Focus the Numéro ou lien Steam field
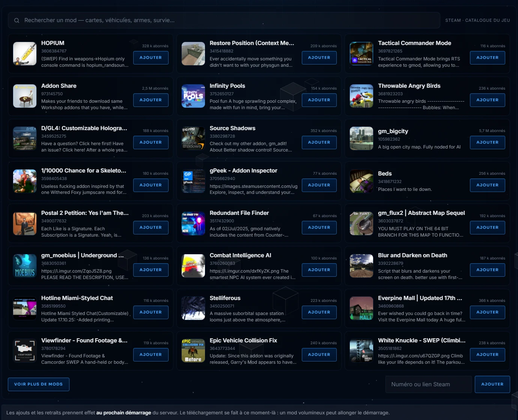 tap(428, 384)
